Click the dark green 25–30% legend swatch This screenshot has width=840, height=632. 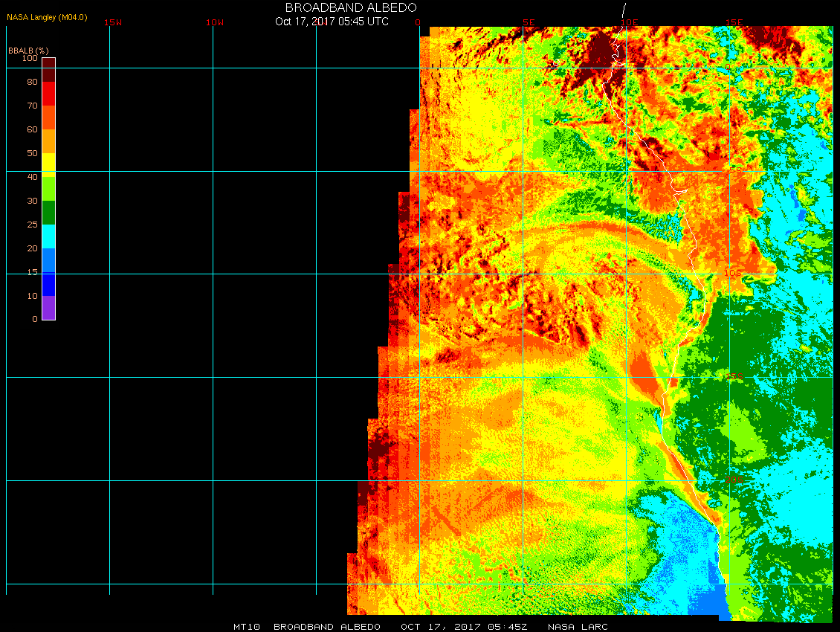click(x=48, y=213)
